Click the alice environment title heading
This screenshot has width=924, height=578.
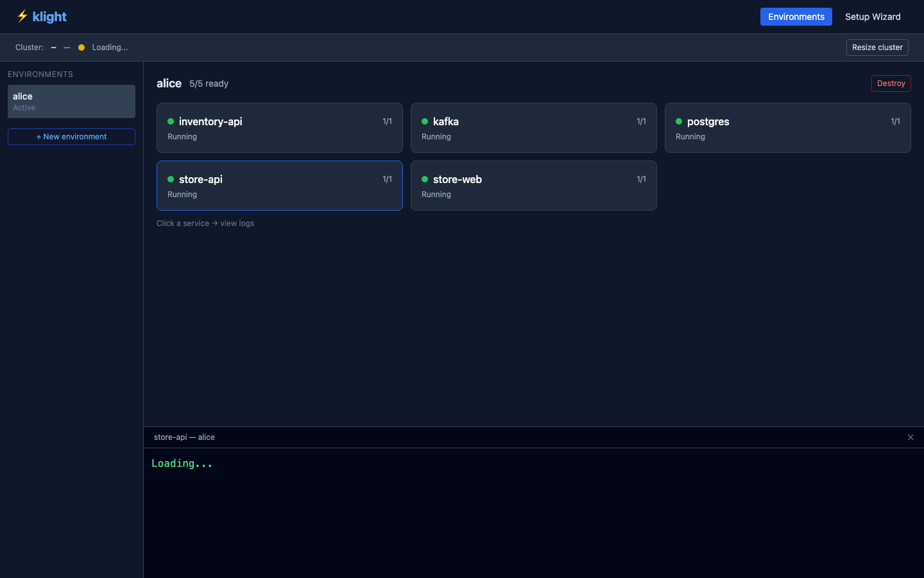click(x=169, y=83)
